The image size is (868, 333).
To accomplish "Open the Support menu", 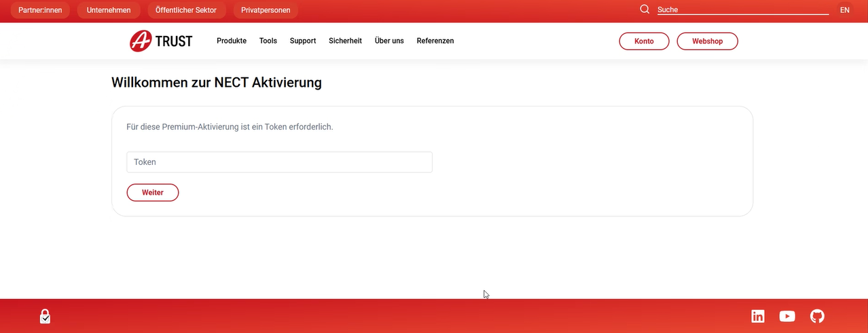I will coord(303,41).
